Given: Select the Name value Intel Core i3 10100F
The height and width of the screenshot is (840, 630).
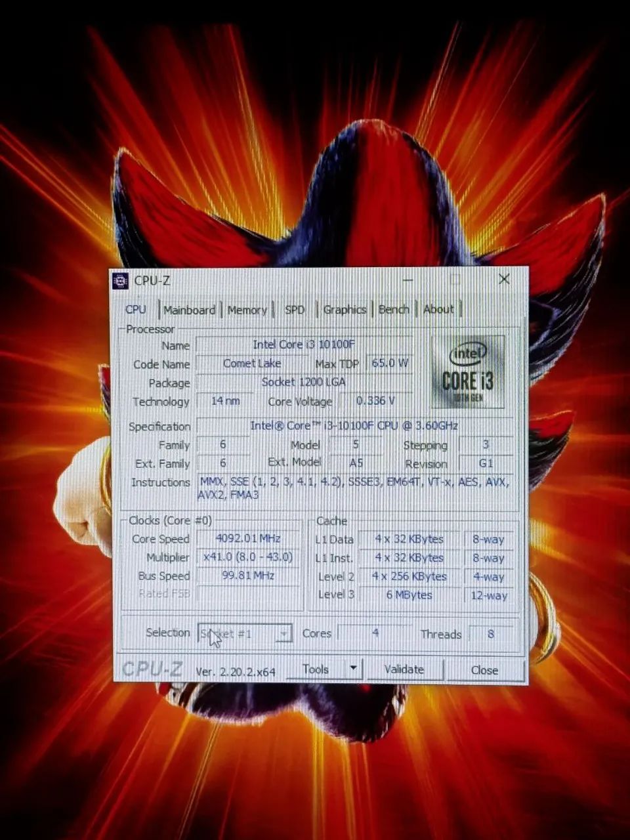Looking at the screenshot, I should click(x=304, y=345).
